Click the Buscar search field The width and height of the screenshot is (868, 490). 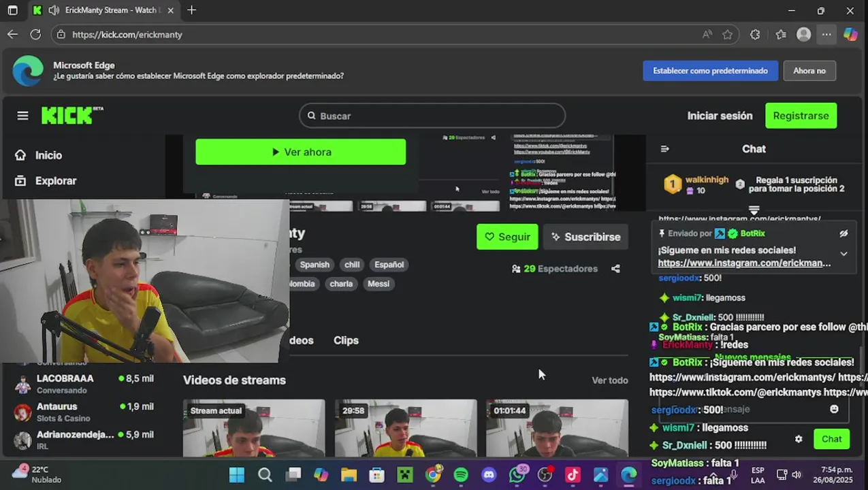(432, 116)
